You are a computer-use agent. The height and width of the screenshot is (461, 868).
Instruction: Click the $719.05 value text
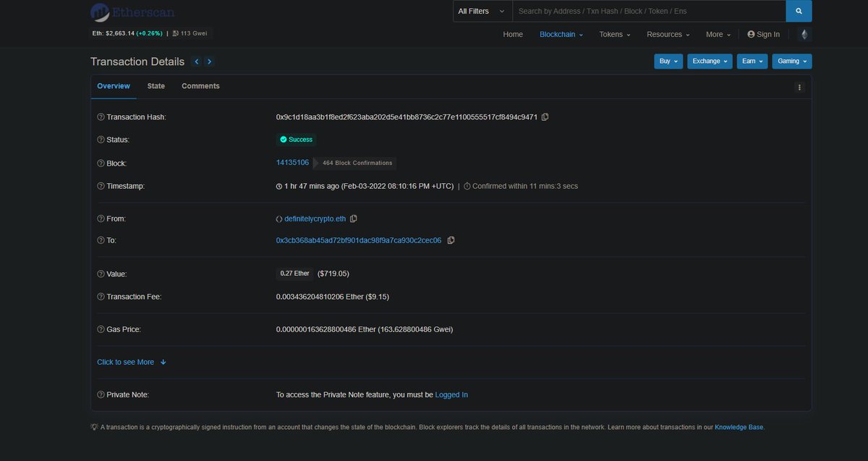tap(333, 274)
